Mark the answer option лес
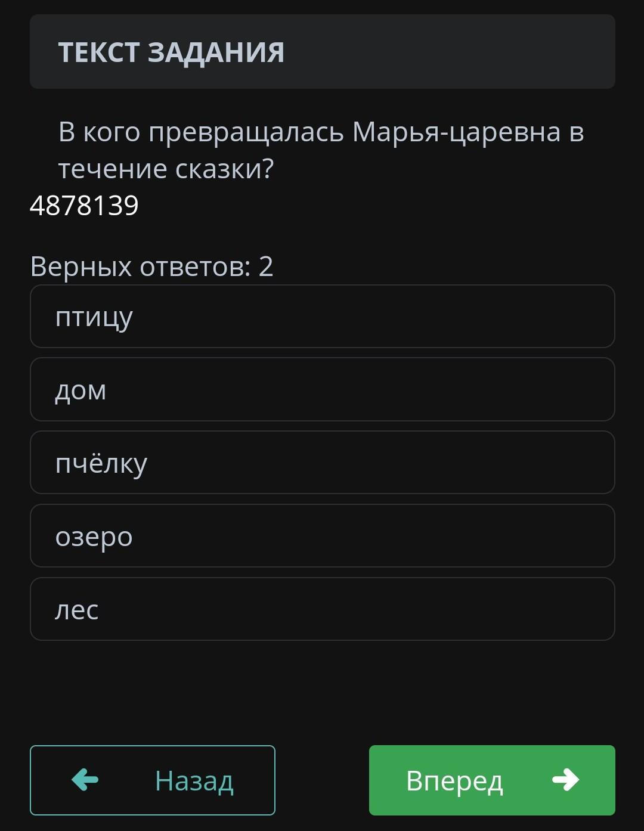The height and width of the screenshot is (831, 644). coord(322,609)
